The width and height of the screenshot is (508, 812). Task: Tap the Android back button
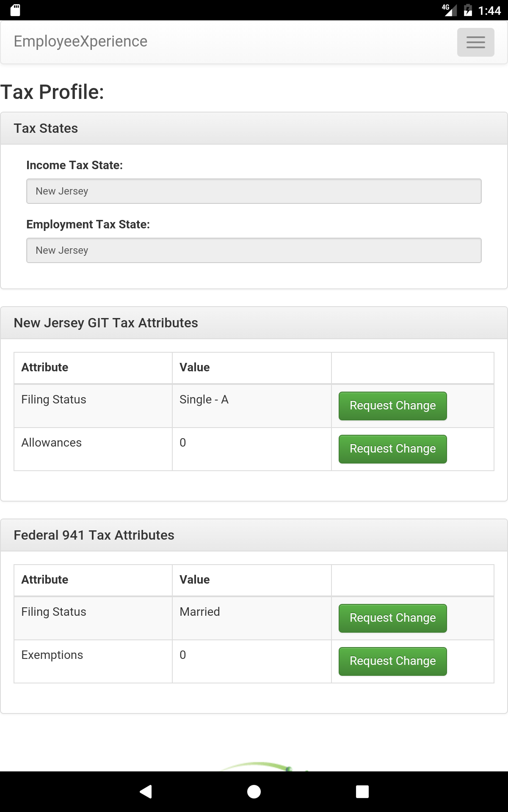146,791
